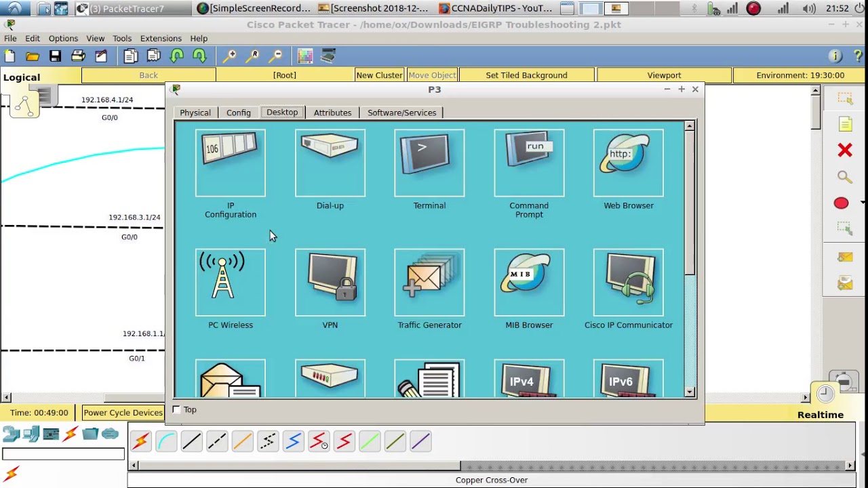
Task: Pick the Console cable connection
Action: click(166, 442)
